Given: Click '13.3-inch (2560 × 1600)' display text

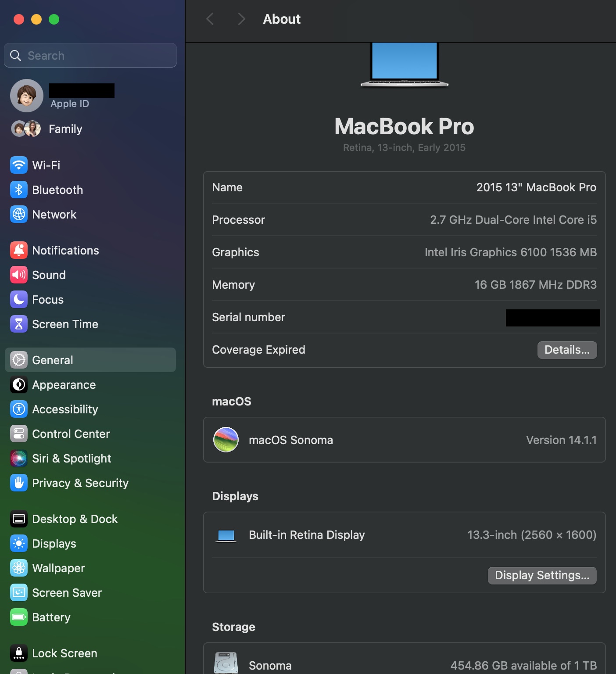Looking at the screenshot, I should click(532, 535).
